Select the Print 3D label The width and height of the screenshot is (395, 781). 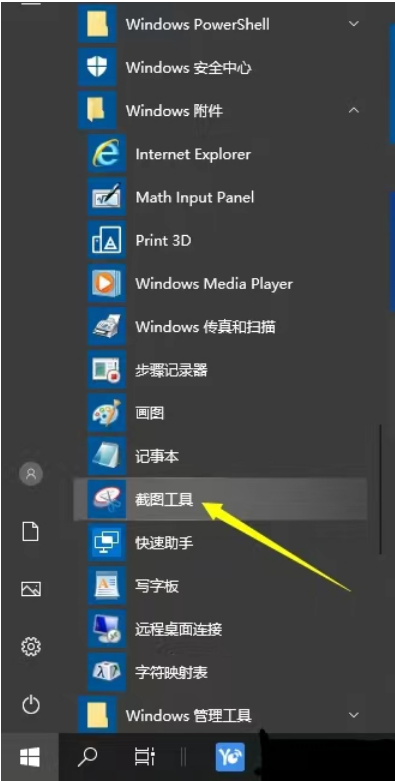pyautogui.click(x=163, y=241)
